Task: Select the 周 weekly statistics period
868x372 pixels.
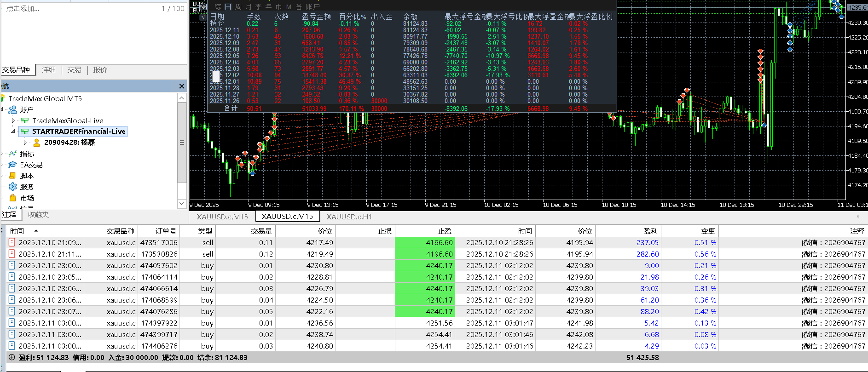Action: coord(238,6)
